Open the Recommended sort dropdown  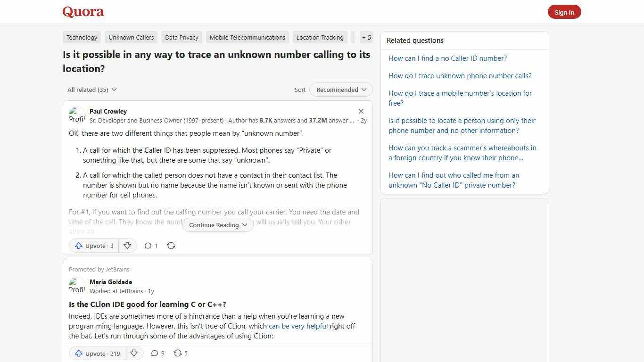[340, 90]
